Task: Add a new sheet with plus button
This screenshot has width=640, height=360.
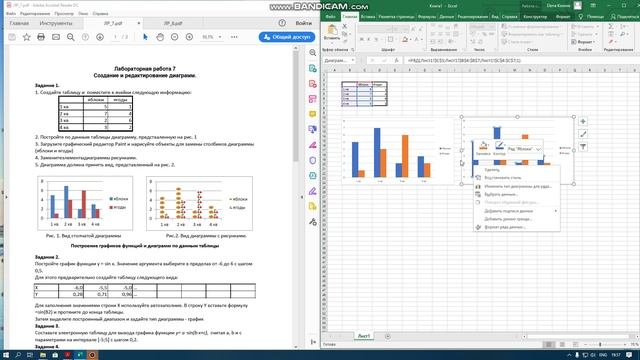Action: coord(388,336)
